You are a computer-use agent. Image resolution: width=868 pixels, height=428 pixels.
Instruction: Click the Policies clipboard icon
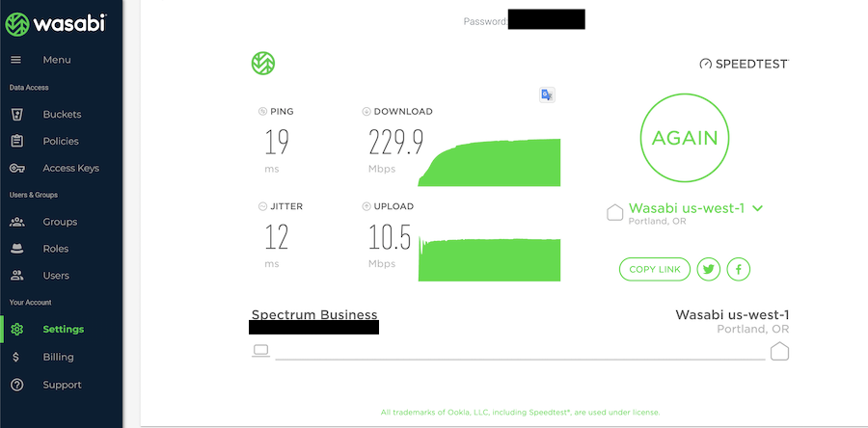[16, 141]
